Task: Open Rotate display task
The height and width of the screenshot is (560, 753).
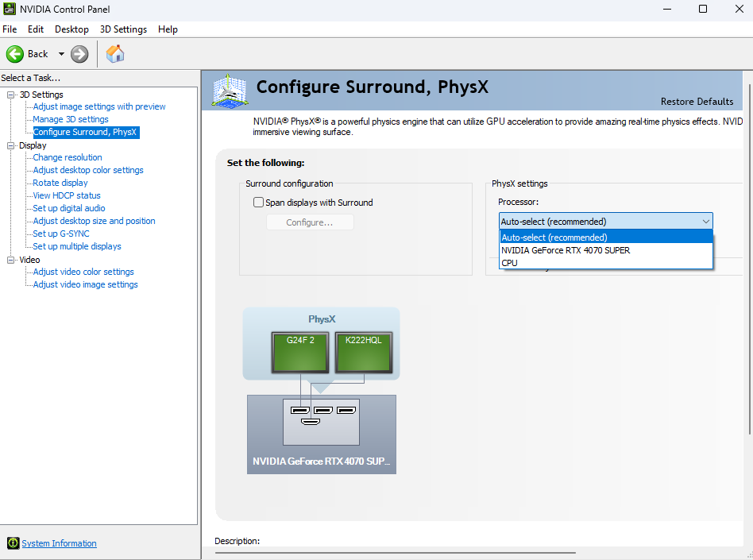Action: 60,183
